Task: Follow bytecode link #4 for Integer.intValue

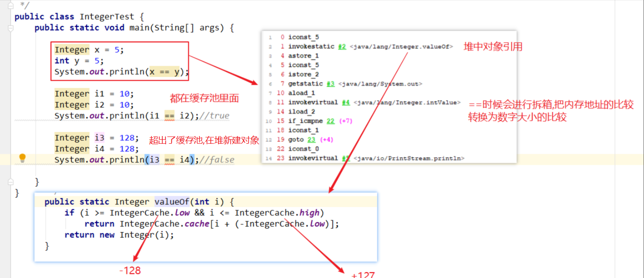Action: point(346,102)
